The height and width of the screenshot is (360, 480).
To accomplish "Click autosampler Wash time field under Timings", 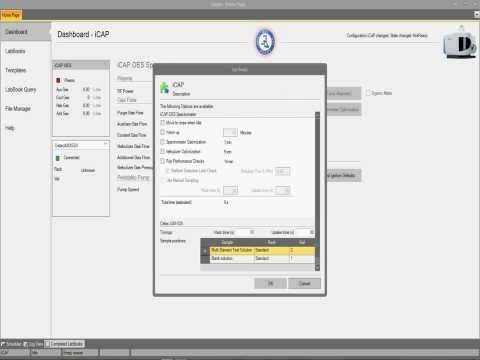I will coord(246,232).
